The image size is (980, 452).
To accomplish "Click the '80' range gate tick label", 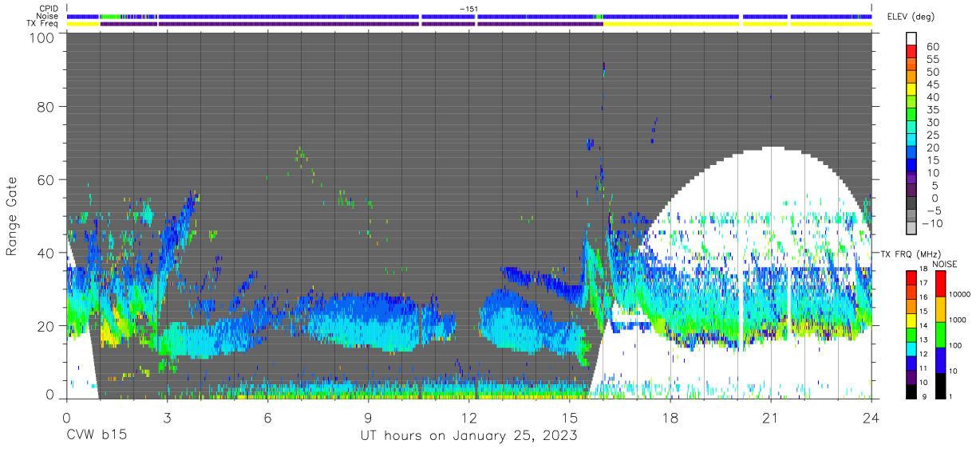I will pyautogui.click(x=45, y=108).
